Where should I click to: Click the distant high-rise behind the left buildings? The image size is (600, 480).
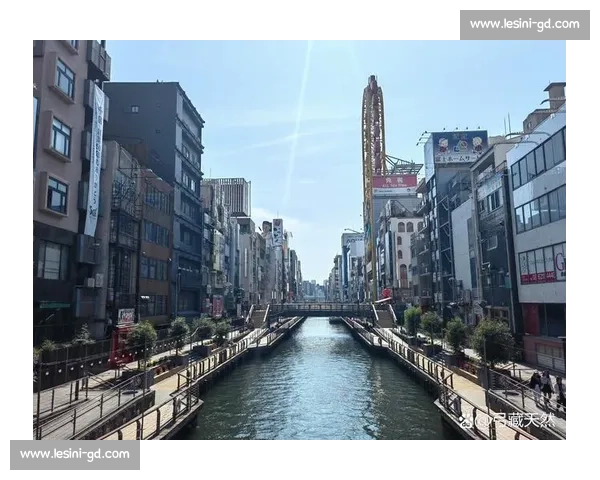(x=233, y=196)
